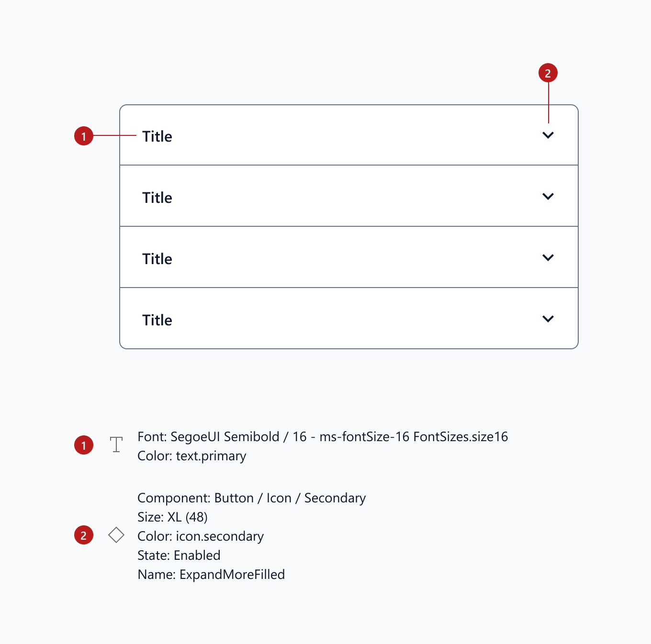Click the Color: icon.secondary line
The height and width of the screenshot is (644, 651).
201,536
